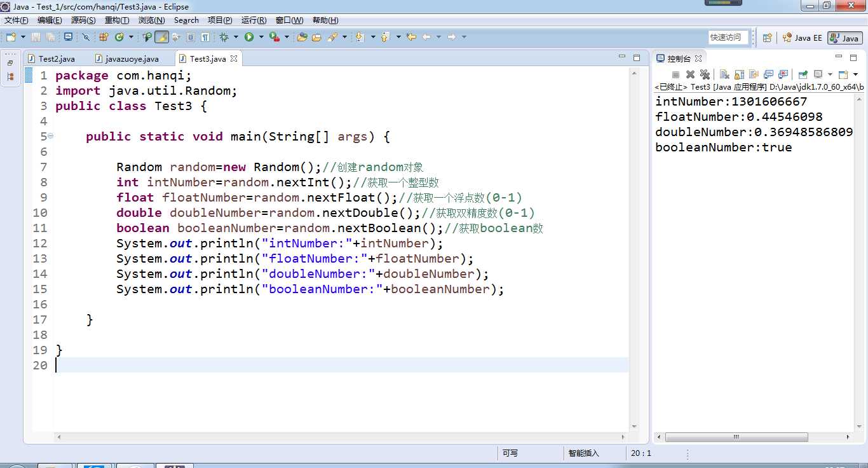Click the New Java Package icon
This screenshot has width=868, height=468.
pyautogui.click(x=104, y=37)
